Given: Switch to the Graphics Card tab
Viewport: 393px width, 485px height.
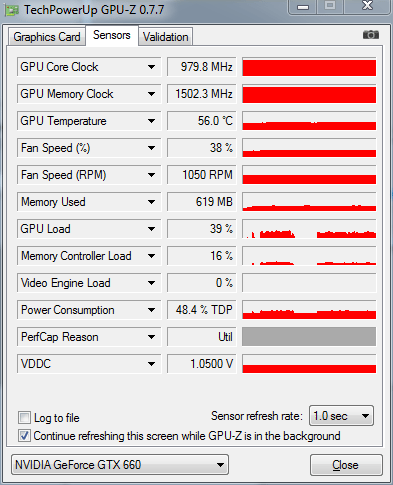Looking at the screenshot, I should pos(47,37).
